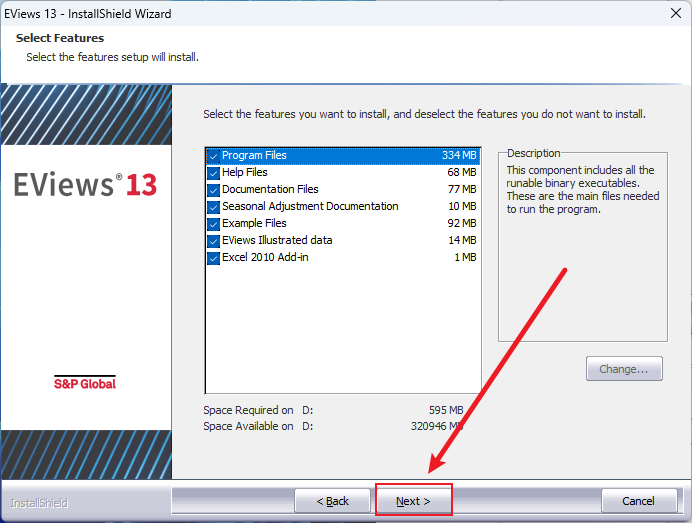Uncheck the Program Files checkbox
Screen dimensions: 692x523
pos(214,156)
